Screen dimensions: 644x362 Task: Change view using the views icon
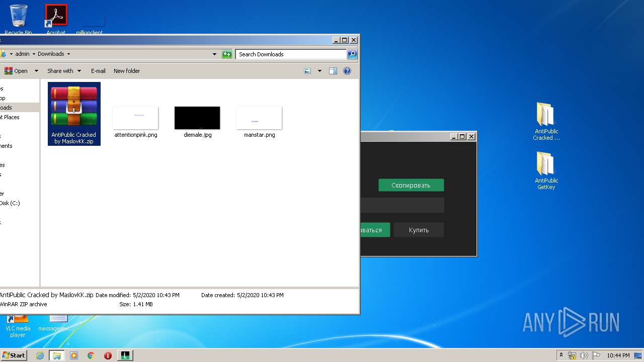307,71
